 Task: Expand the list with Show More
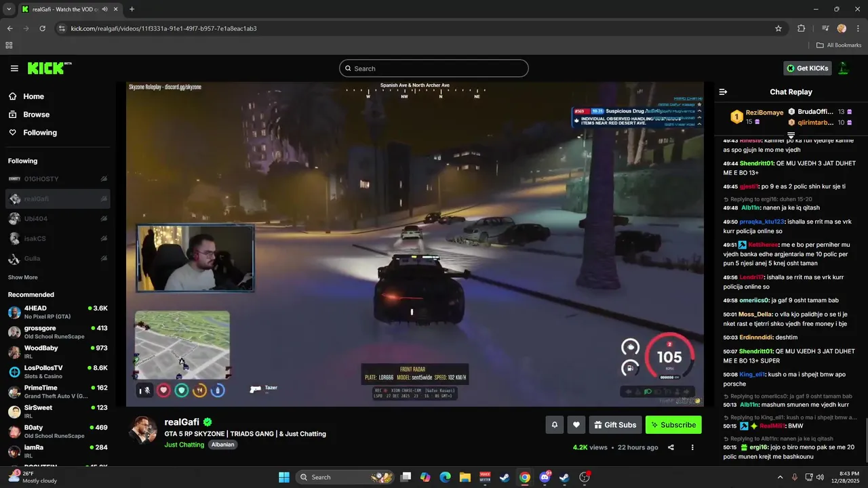(22, 277)
